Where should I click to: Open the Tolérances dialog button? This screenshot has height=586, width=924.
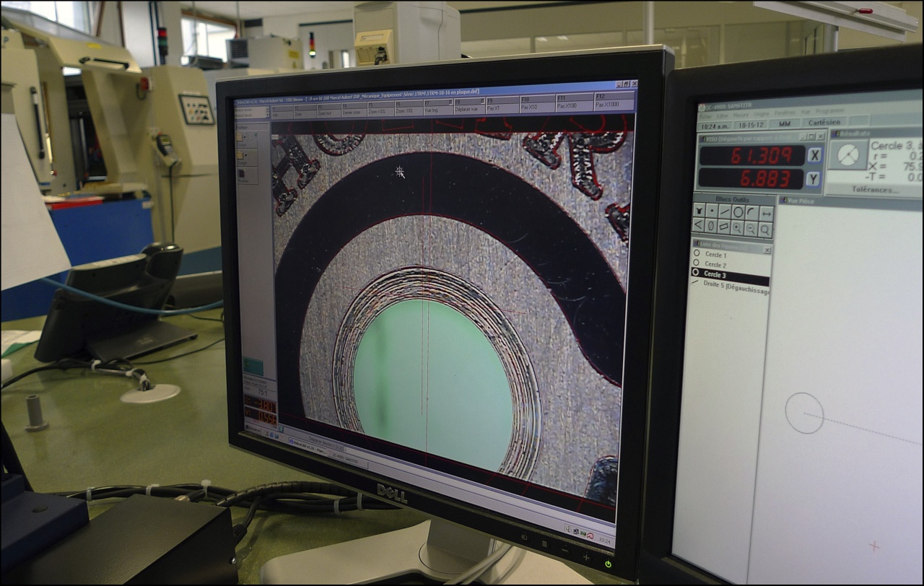click(x=875, y=190)
